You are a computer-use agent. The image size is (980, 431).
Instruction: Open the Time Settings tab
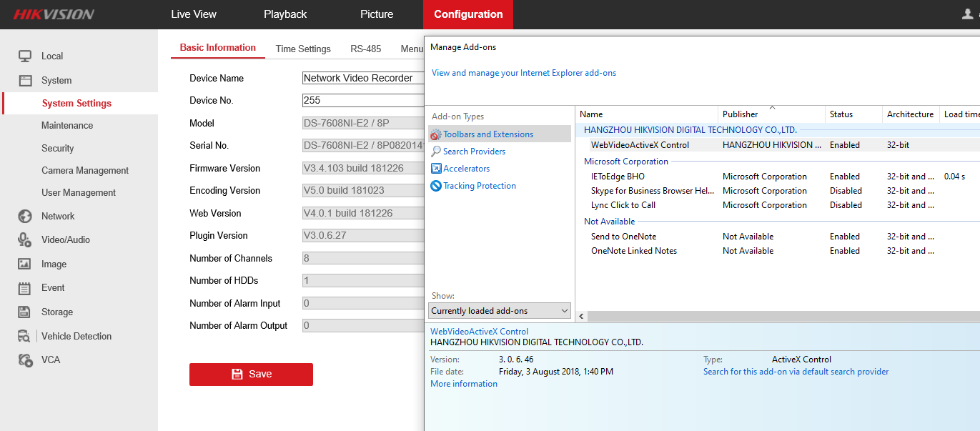coord(303,49)
